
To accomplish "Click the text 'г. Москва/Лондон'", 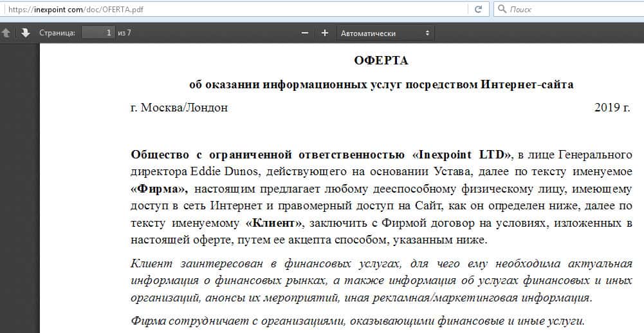I will coord(179,108).
